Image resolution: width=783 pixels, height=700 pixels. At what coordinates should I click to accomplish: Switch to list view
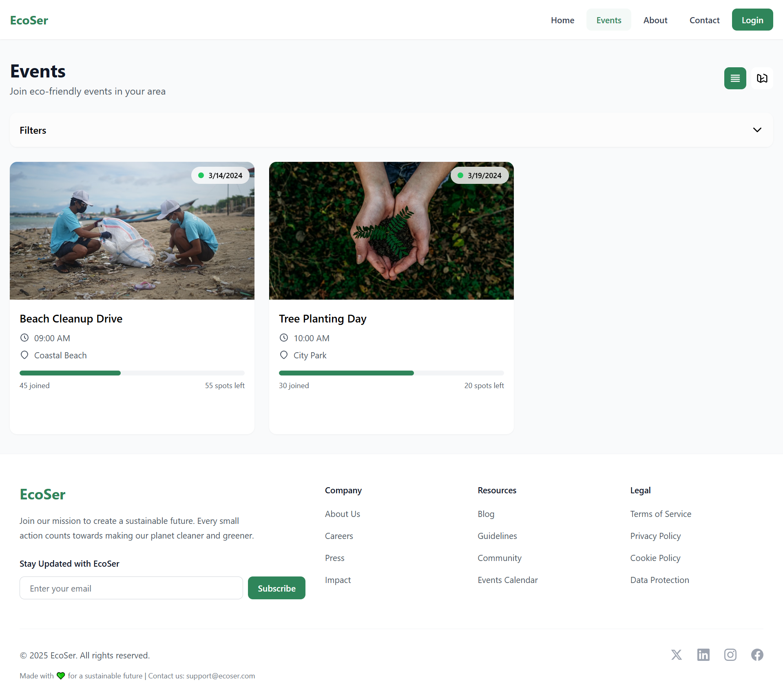pos(735,78)
